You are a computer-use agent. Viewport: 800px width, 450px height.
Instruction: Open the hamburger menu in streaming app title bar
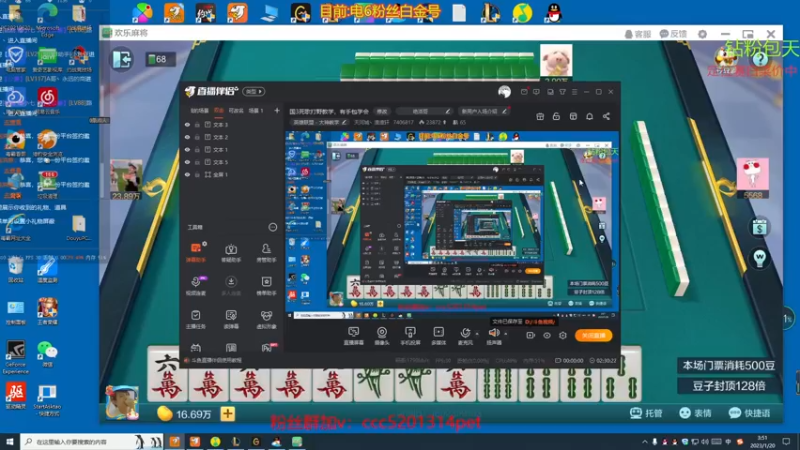[574, 92]
